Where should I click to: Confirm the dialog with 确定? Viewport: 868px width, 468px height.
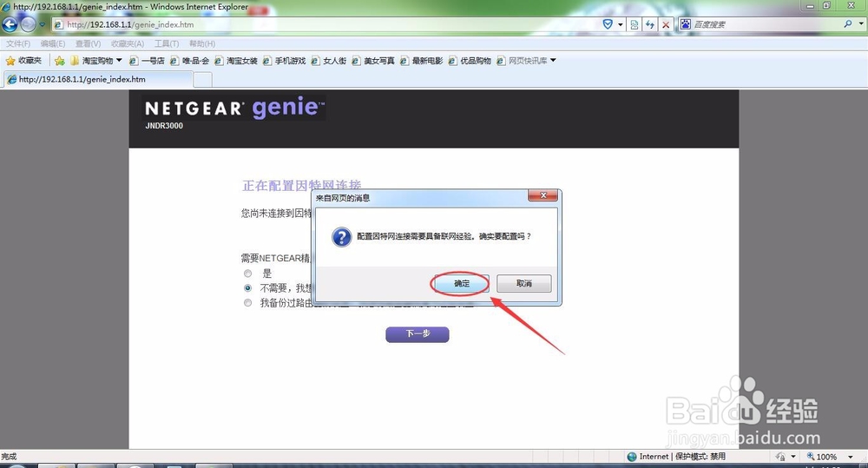pos(461,284)
